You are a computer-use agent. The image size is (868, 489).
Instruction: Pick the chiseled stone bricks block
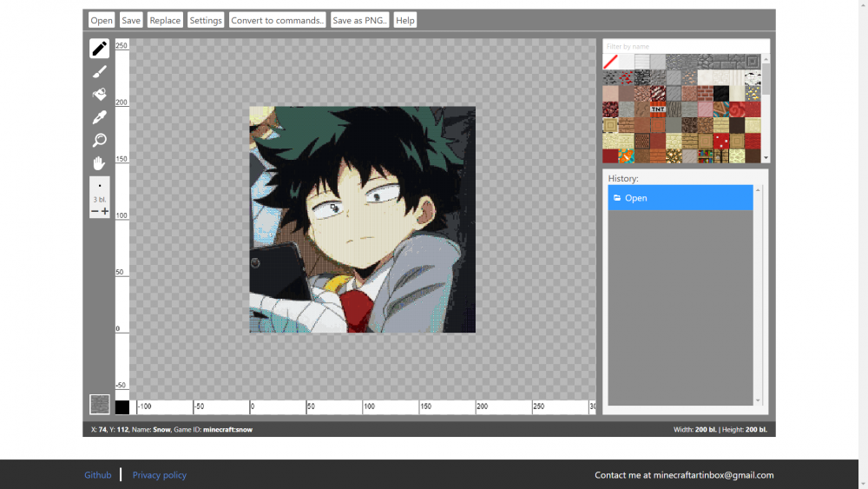753,62
